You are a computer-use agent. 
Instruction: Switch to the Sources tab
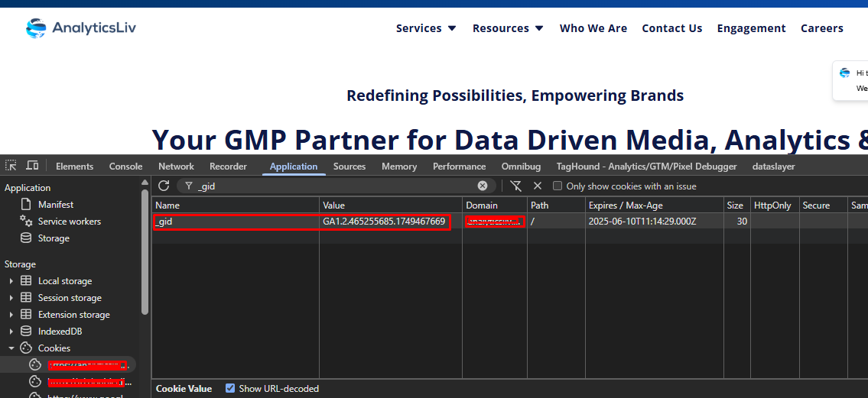349,167
